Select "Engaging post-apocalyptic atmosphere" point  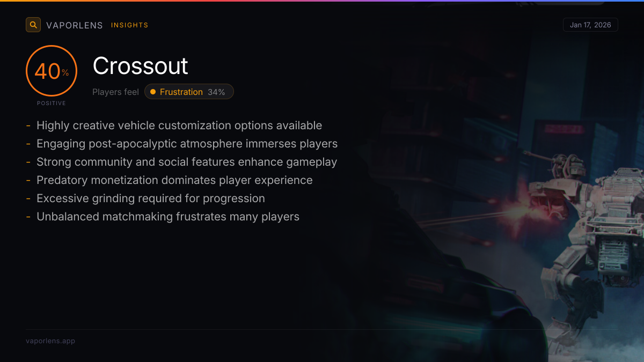point(187,144)
